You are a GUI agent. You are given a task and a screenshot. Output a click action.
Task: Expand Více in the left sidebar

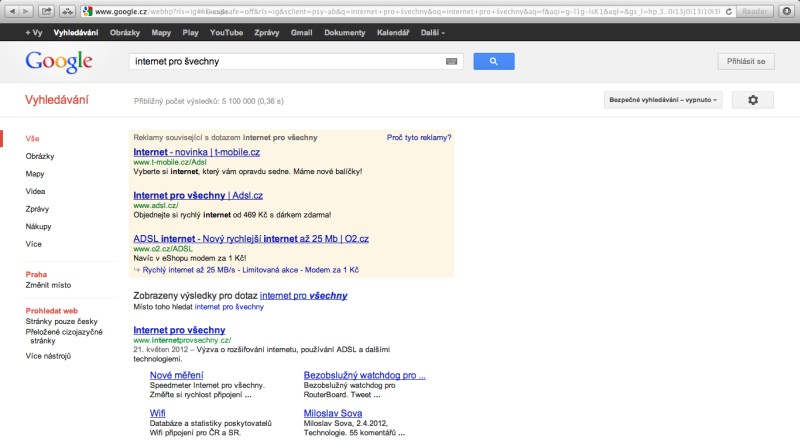34,244
